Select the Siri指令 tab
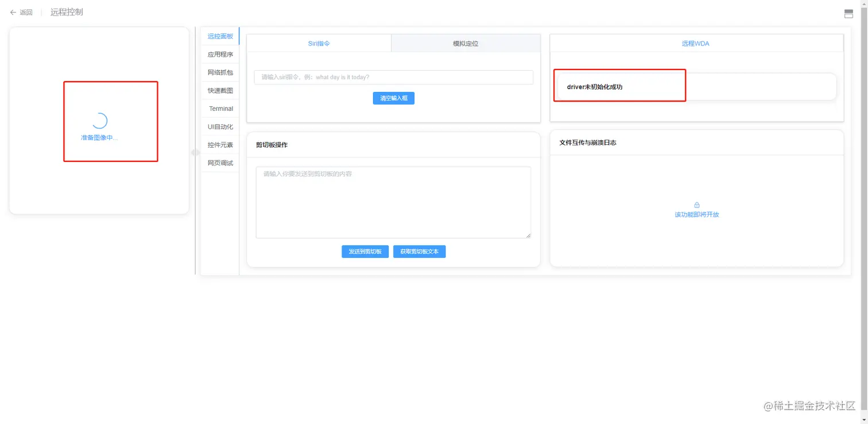868x424 pixels. 319,43
